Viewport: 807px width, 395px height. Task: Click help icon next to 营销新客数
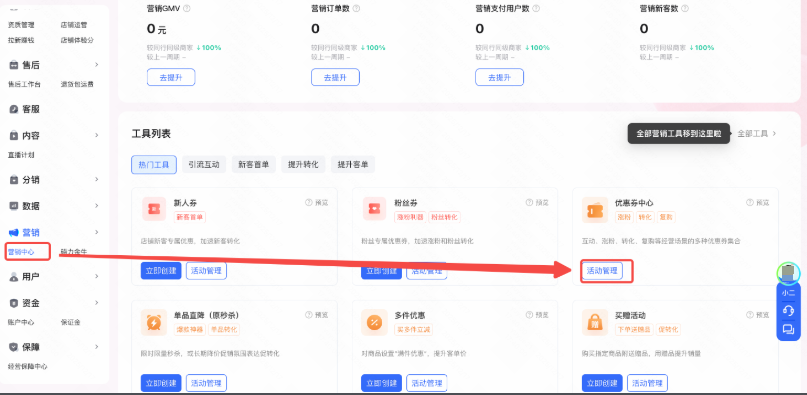pyautogui.click(x=685, y=8)
